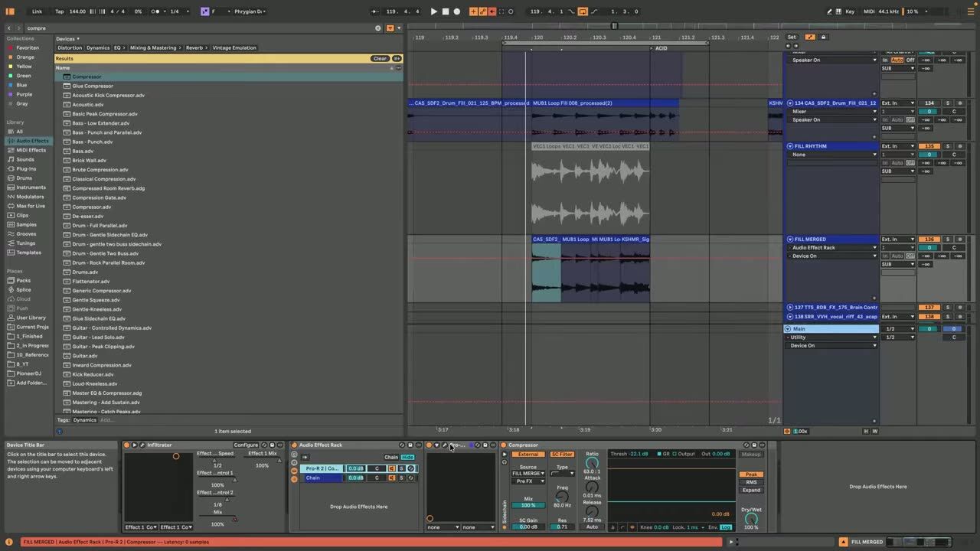980x551 pixels.
Task: Click the Set locator button
Action: (x=792, y=37)
